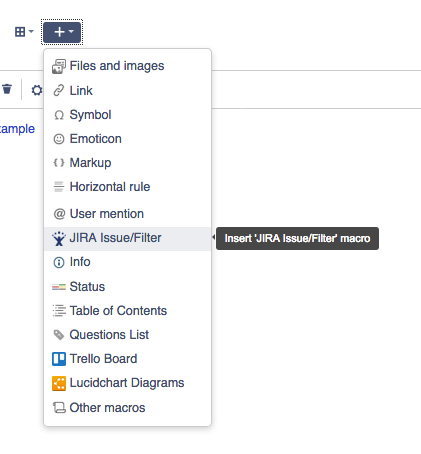Click the gear settings icon

pyautogui.click(x=37, y=90)
